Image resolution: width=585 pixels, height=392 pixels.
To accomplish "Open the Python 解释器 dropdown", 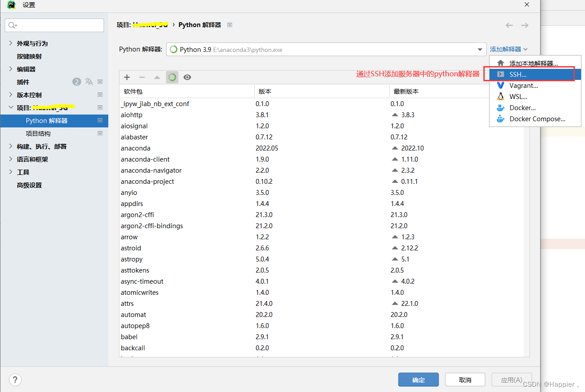I will (326, 49).
